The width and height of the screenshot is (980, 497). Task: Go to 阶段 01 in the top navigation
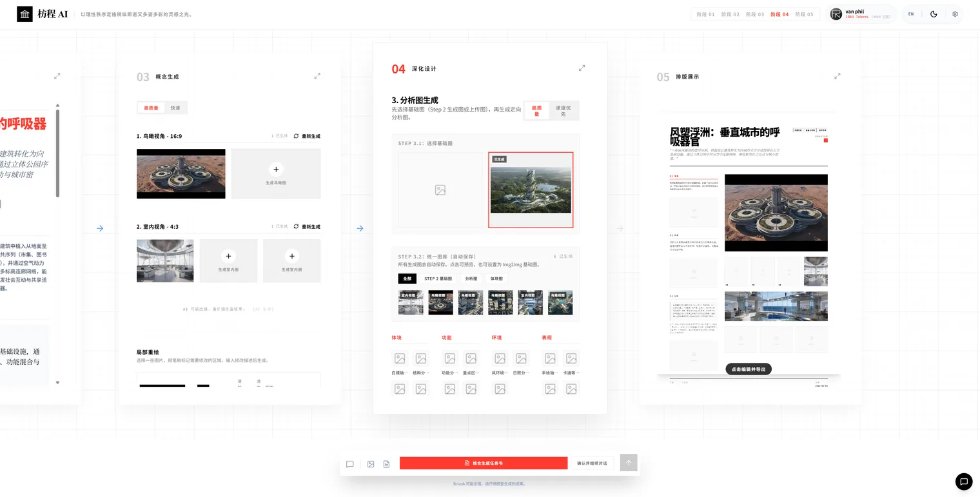[706, 14]
